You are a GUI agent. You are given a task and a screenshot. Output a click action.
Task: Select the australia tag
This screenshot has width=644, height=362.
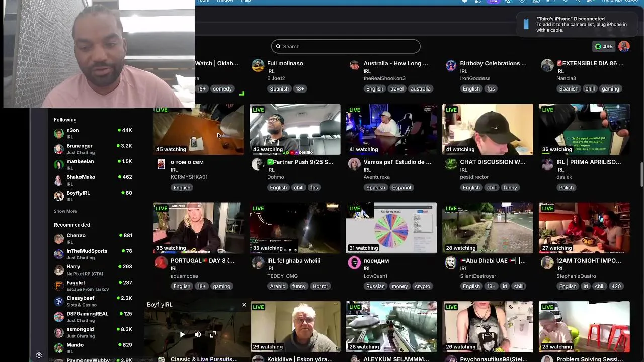pos(421,88)
